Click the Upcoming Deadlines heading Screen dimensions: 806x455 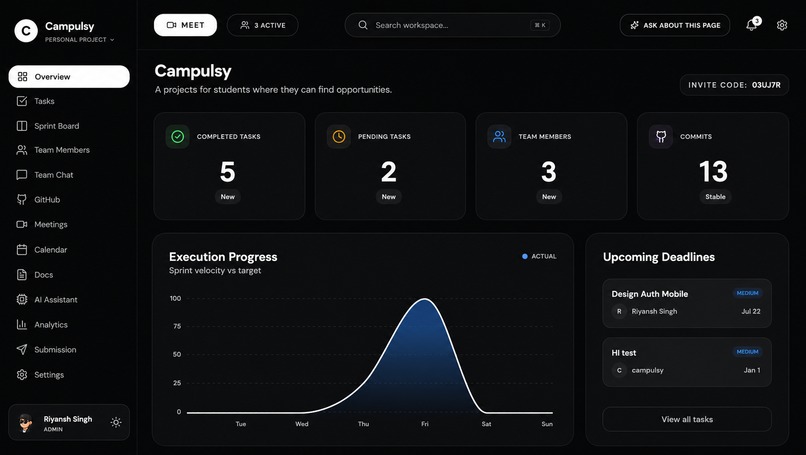(659, 257)
